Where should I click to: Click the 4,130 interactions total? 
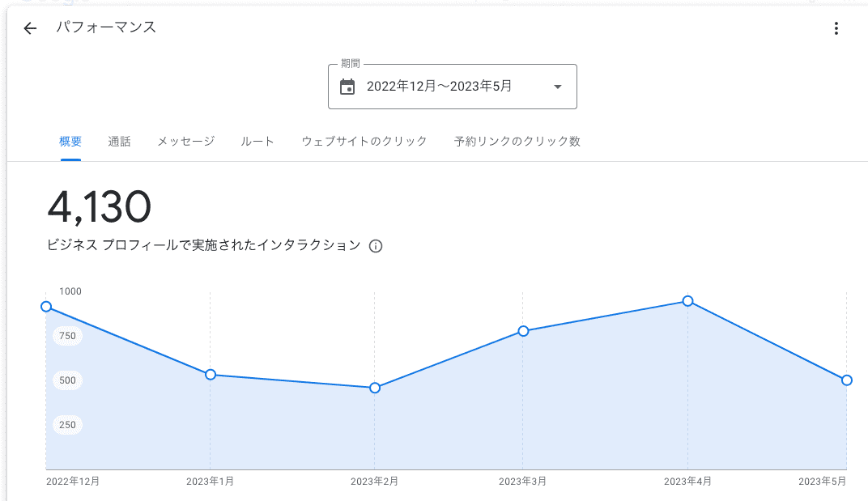point(99,207)
